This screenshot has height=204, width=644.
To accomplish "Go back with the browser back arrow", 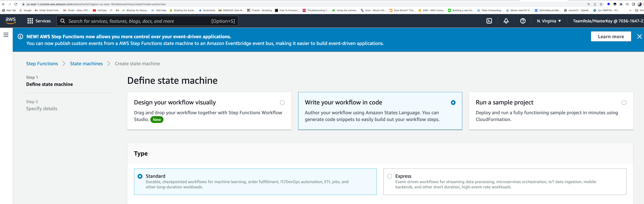I will (3, 4).
